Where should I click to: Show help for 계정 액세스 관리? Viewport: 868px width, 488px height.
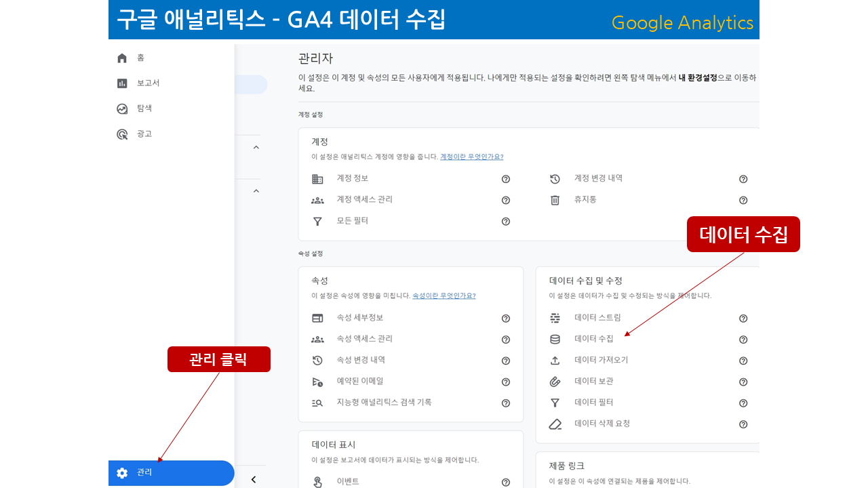pos(506,200)
